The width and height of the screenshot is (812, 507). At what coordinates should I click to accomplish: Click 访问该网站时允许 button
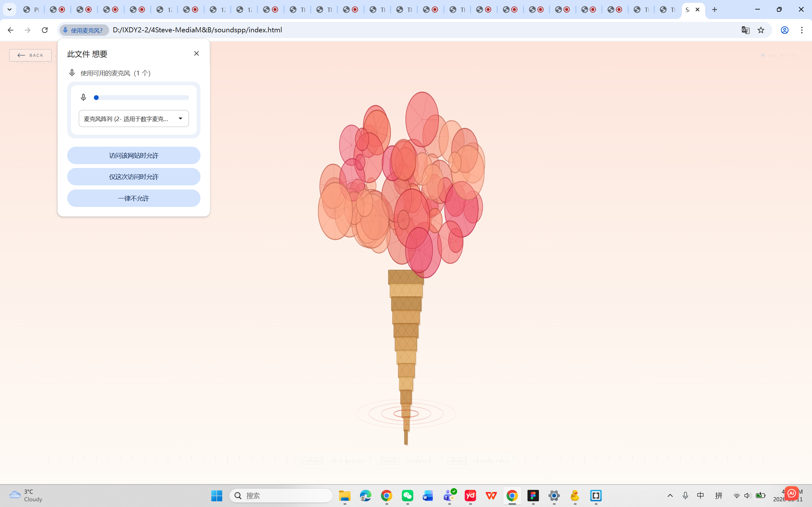(134, 155)
